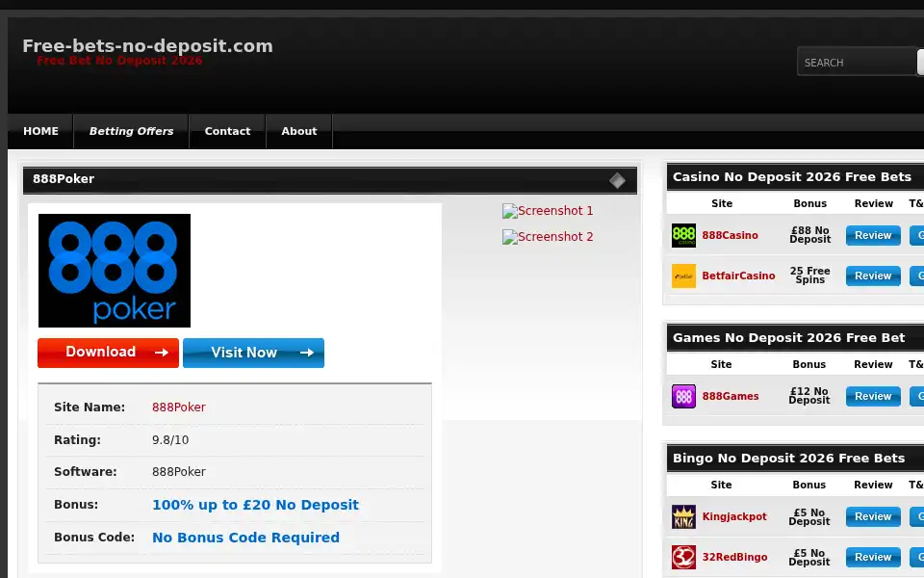Viewport: 924px width, 578px height.
Task: Click the BetfairCasino logo icon
Action: pos(683,276)
